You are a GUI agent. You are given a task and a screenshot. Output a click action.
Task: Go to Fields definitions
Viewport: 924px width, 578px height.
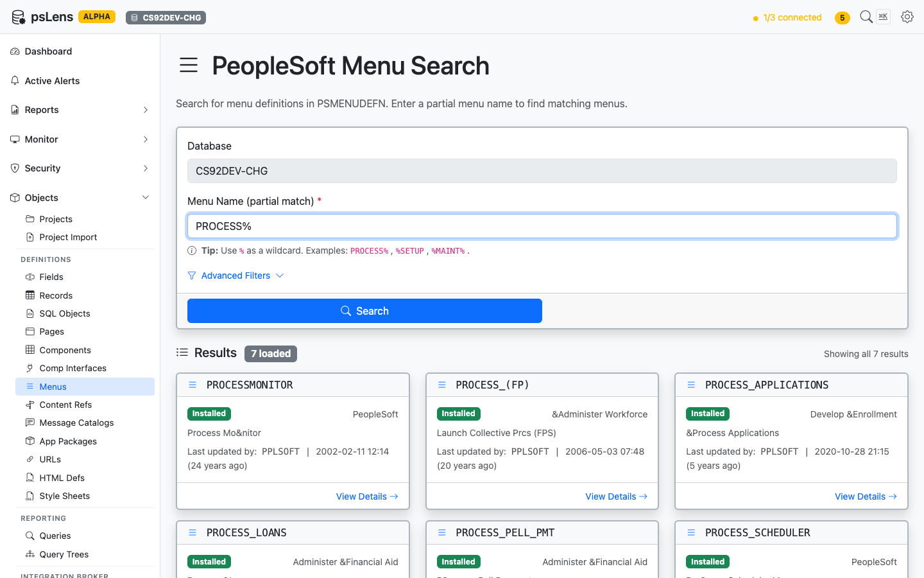(85, 277)
